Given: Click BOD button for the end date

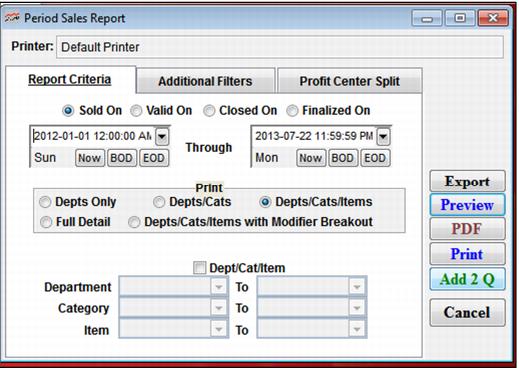Looking at the screenshot, I should pyautogui.click(x=343, y=158).
